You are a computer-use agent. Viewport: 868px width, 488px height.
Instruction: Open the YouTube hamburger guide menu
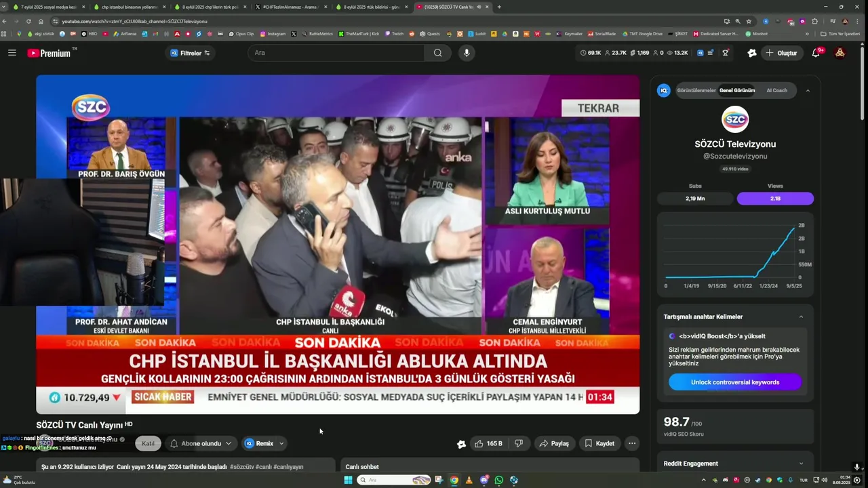coord(12,53)
